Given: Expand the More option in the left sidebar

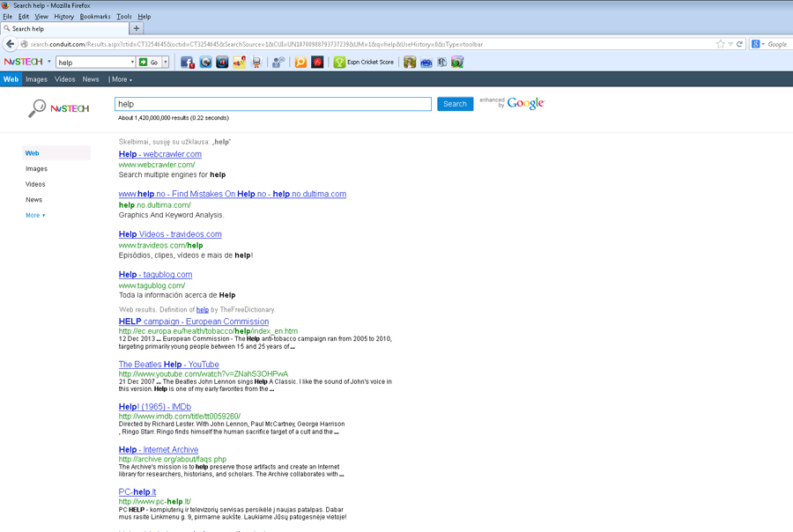Looking at the screenshot, I should pyautogui.click(x=35, y=215).
